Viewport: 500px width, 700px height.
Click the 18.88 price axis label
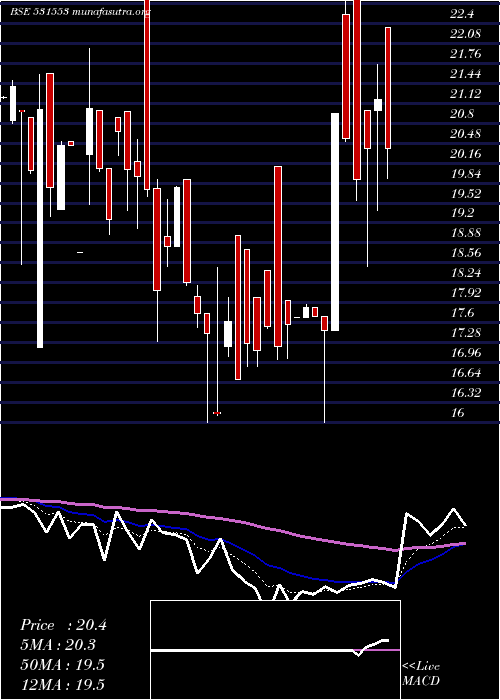466,233
